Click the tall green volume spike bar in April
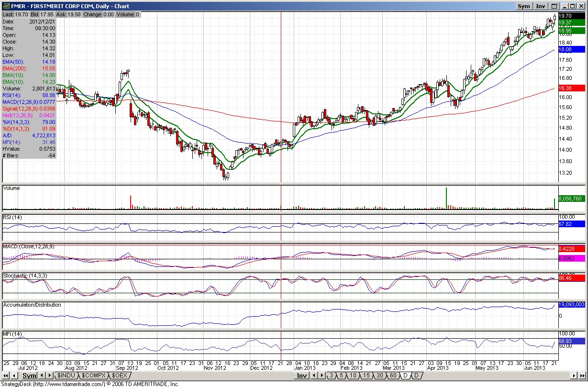Screen dimensions: 588x387 coord(446,198)
